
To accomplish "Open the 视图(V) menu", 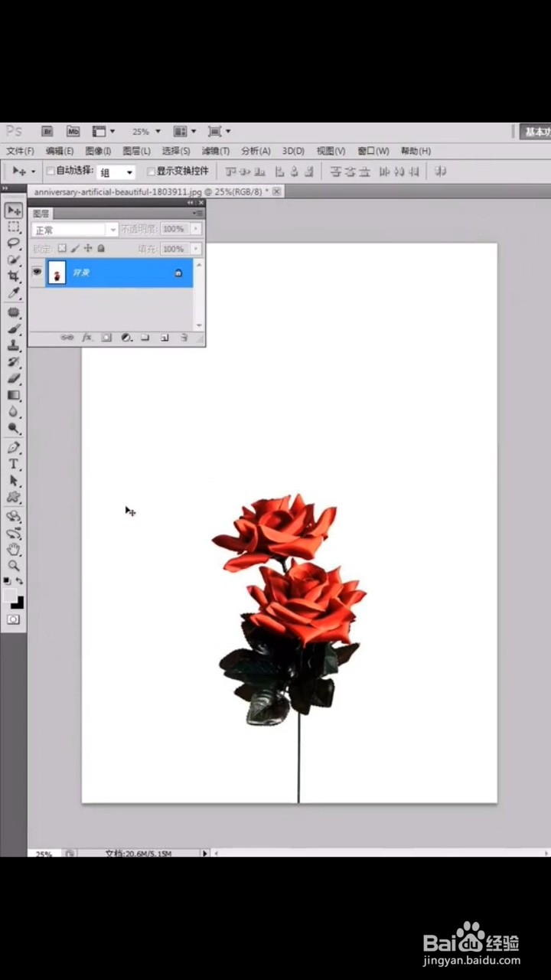I will (331, 151).
